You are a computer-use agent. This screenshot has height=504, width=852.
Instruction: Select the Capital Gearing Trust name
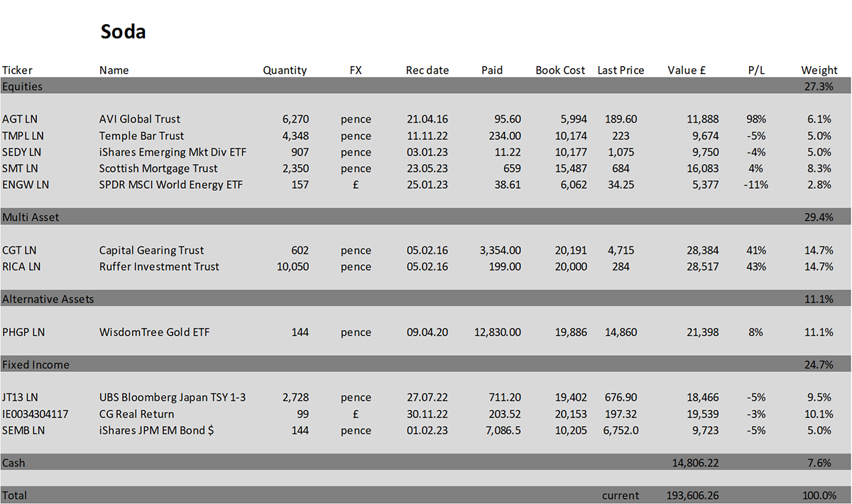coord(151,250)
